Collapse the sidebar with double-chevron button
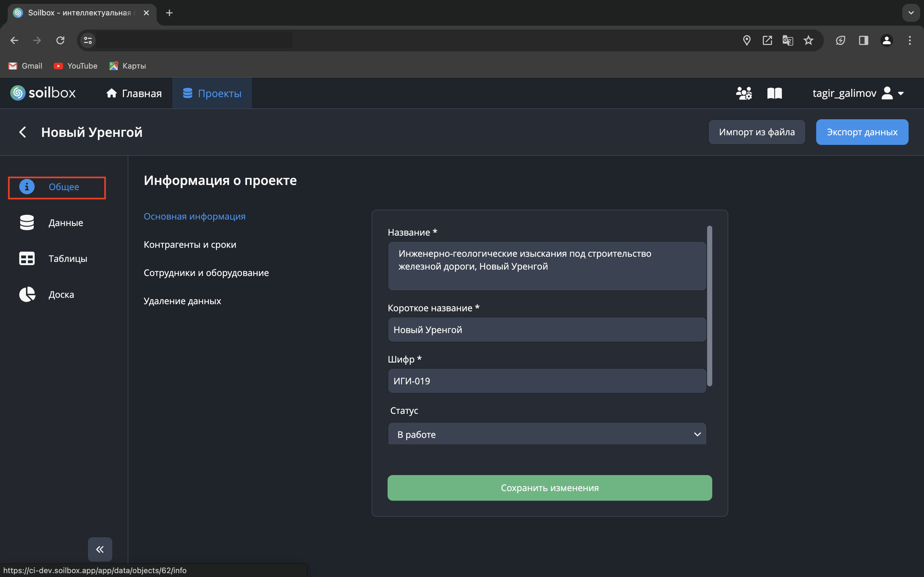Screen dimensions: 924x577 coord(100,549)
